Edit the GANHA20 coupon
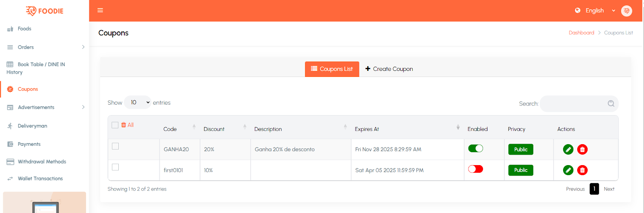 pyautogui.click(x=568, y=149)
